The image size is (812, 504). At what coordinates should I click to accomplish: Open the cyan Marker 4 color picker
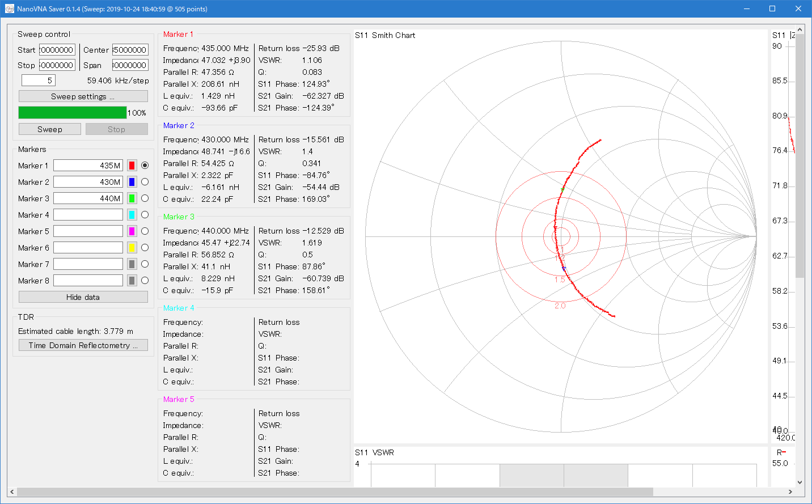[132, 215]
